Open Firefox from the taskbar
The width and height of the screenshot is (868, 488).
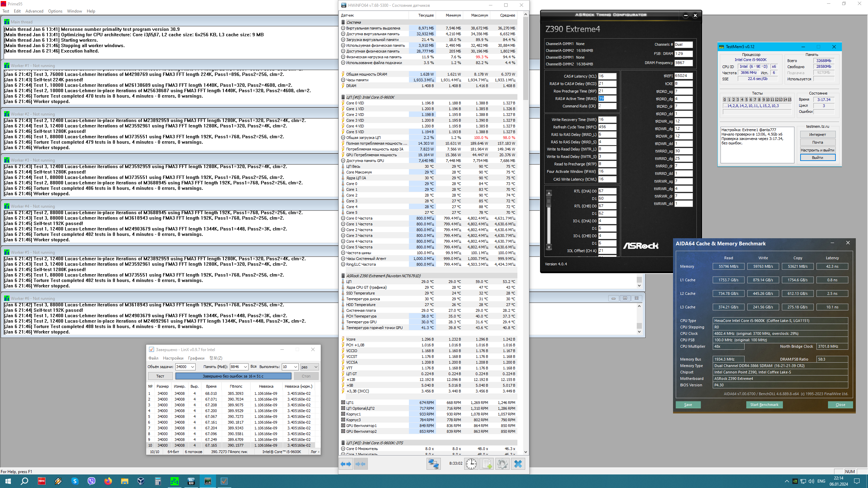pyautogui.click(x=108, y=481)
